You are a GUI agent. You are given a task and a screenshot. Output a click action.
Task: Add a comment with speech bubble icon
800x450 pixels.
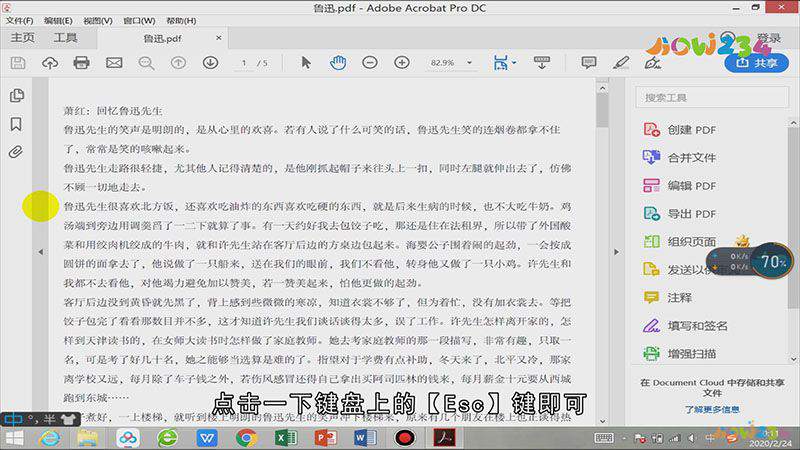coord(589,63)
